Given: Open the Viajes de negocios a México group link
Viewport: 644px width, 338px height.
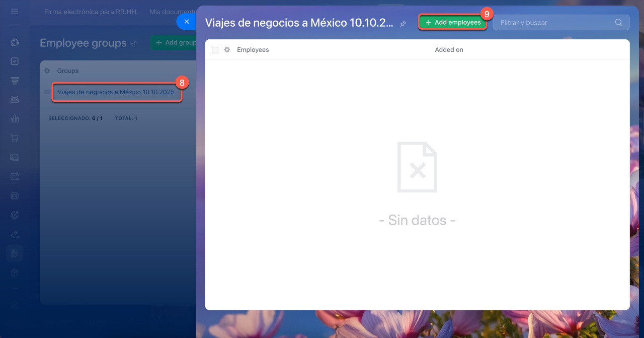Looking at the screenshot, I should pos(116,92).
